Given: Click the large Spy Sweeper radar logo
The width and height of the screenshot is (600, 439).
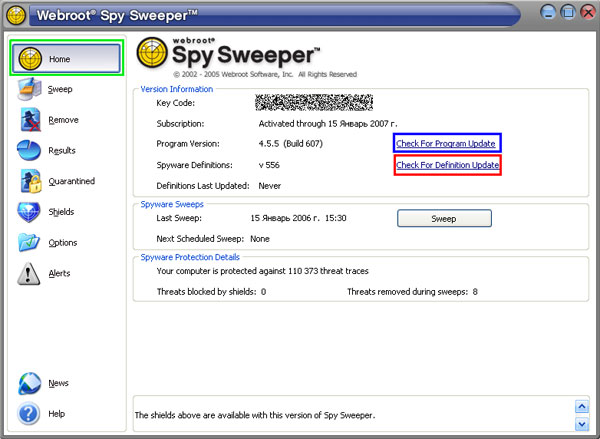Looking at the screenshot, I should 152,52.
